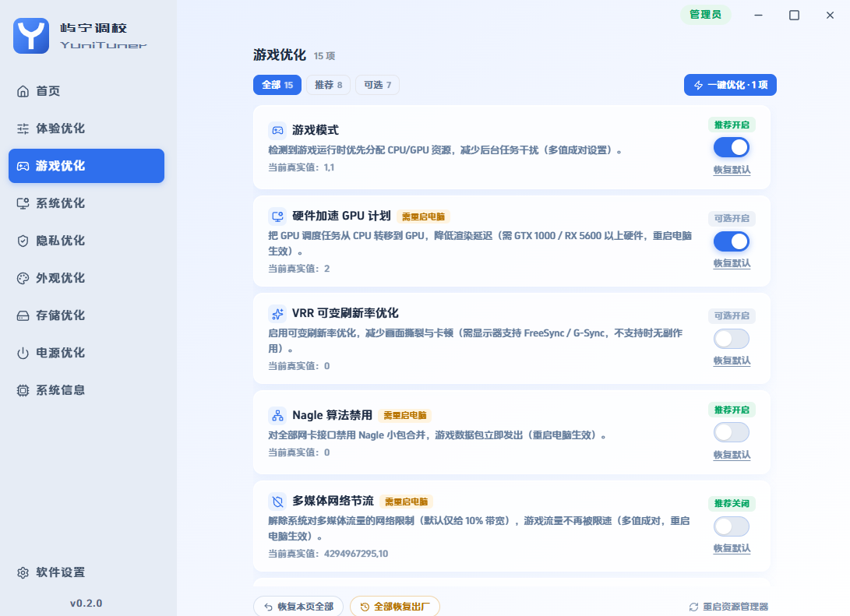The height and width of the screenshot is (616, 850).
Task: Click the 可选开启 badge on VRR card
Action: click(732, 316)
